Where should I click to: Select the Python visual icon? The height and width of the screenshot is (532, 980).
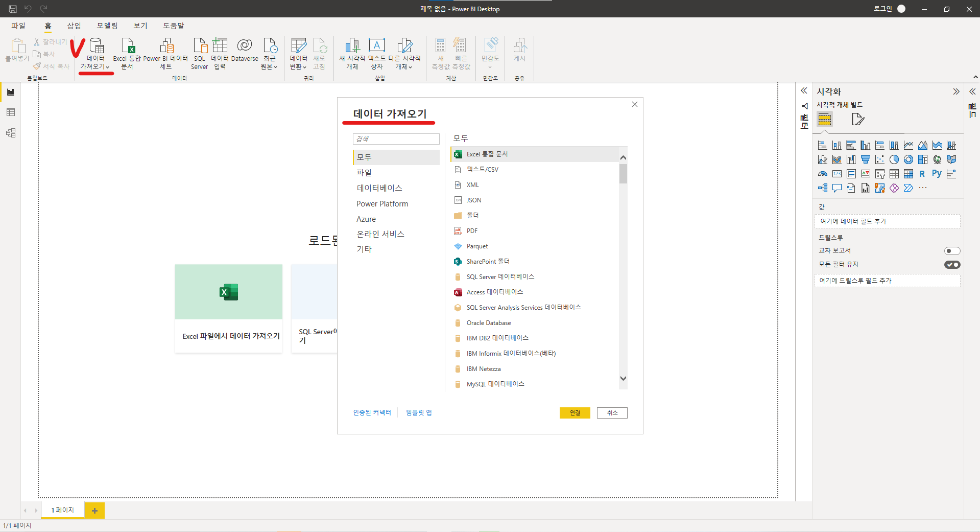point(937,174)
